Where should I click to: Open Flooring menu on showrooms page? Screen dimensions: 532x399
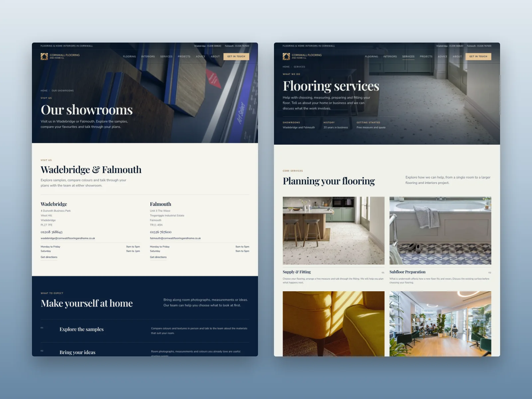129,57
